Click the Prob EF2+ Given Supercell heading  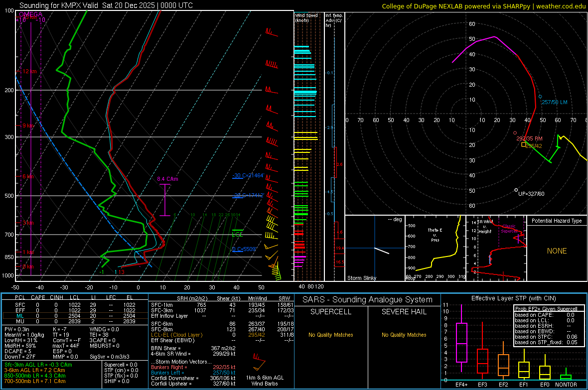click(x=546, y=309)
